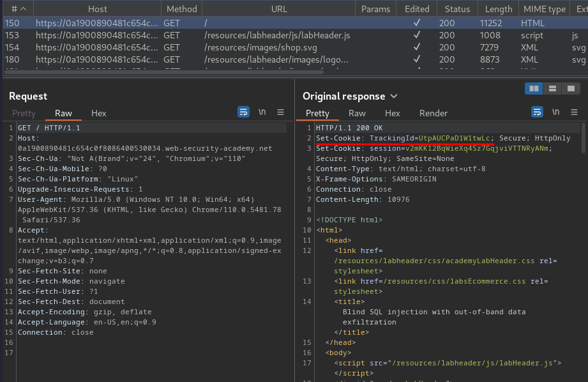Switch to combined single-panel layout view
588x382 pixels.
tap(571, 89)
